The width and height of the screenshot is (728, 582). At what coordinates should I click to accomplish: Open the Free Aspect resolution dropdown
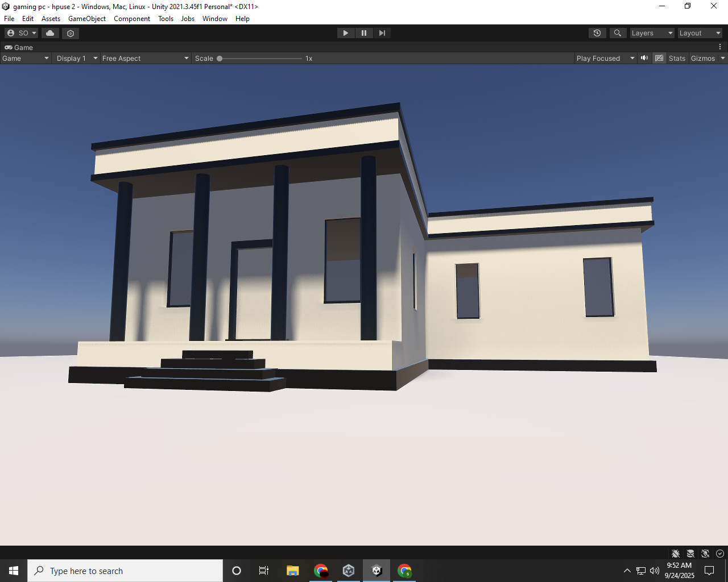point(145,58)
